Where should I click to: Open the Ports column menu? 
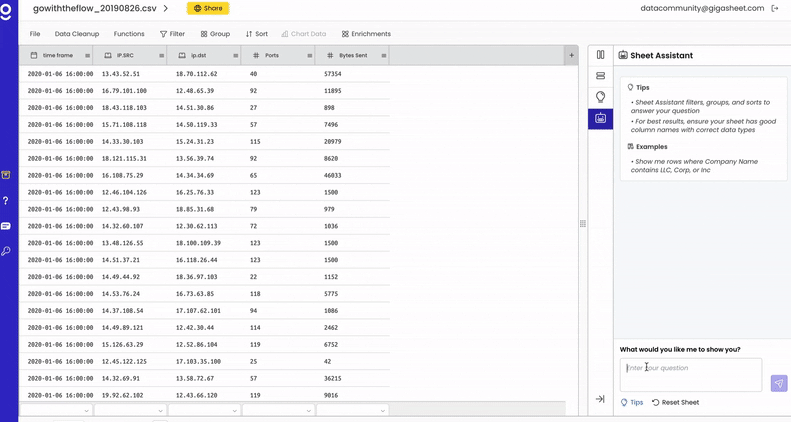310,55
